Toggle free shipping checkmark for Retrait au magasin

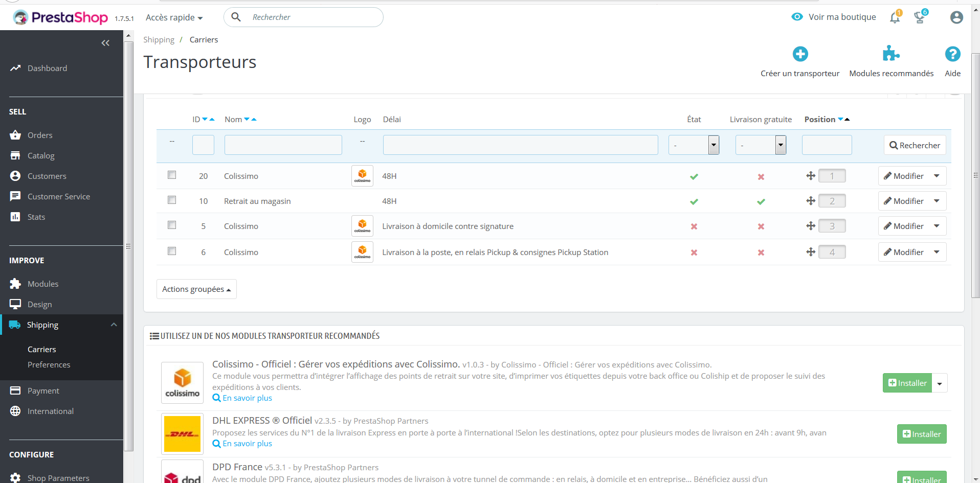[x=761, y=201]
